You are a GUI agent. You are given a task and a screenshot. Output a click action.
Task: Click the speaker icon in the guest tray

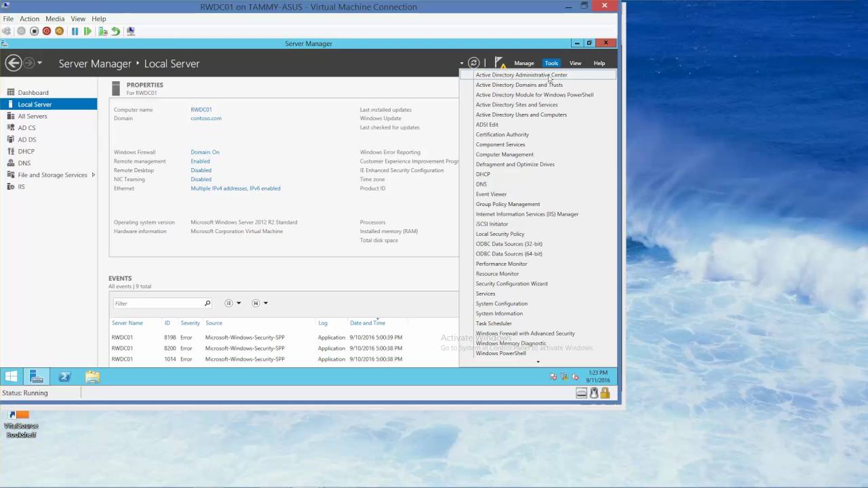click(576, 377)
